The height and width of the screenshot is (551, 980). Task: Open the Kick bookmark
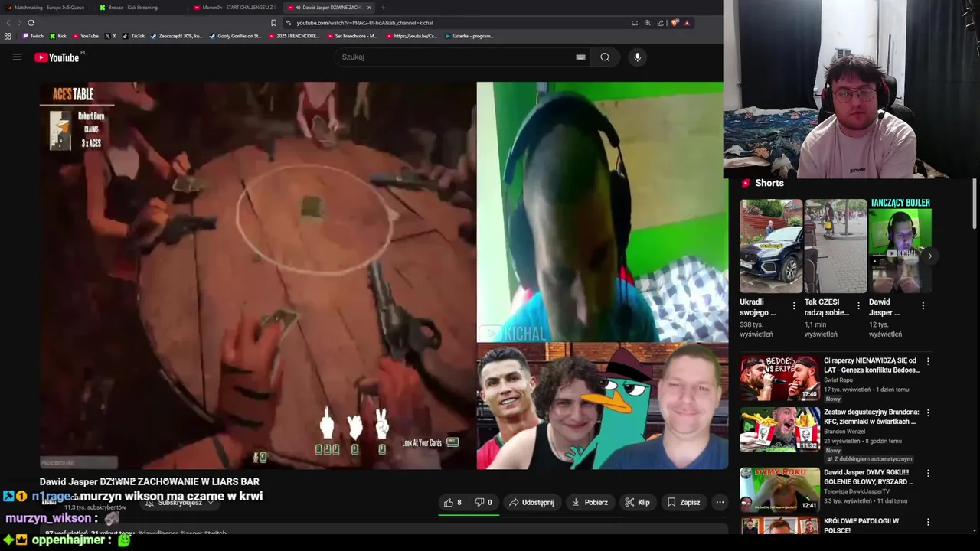(x=58, y=36)
